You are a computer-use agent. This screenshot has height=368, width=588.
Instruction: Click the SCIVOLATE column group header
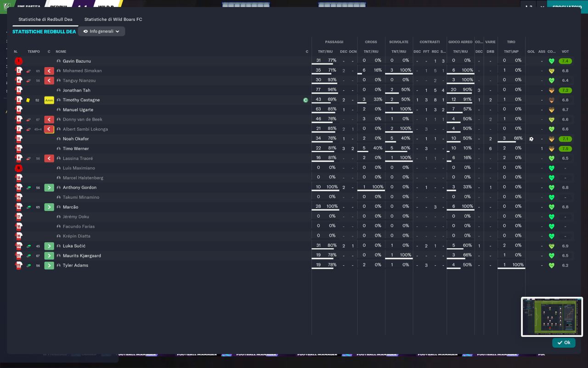(x=399, y=42)
